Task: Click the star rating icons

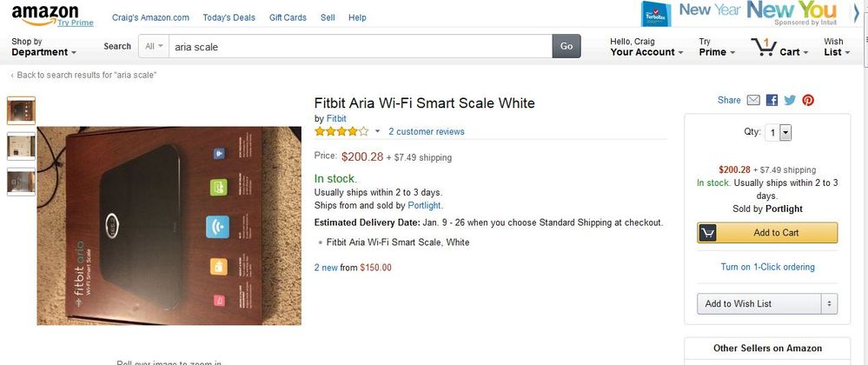Action: point(341,132)
